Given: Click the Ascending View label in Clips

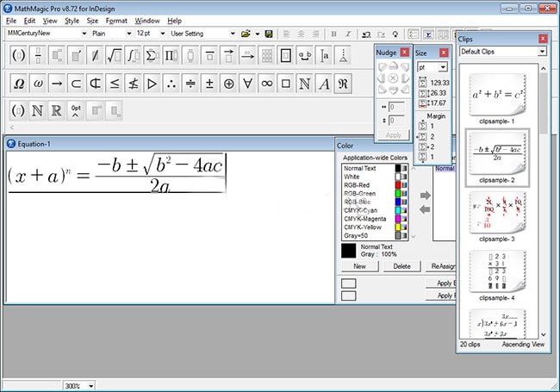Looking at the screenshot, I should click(x=523, y=344).
